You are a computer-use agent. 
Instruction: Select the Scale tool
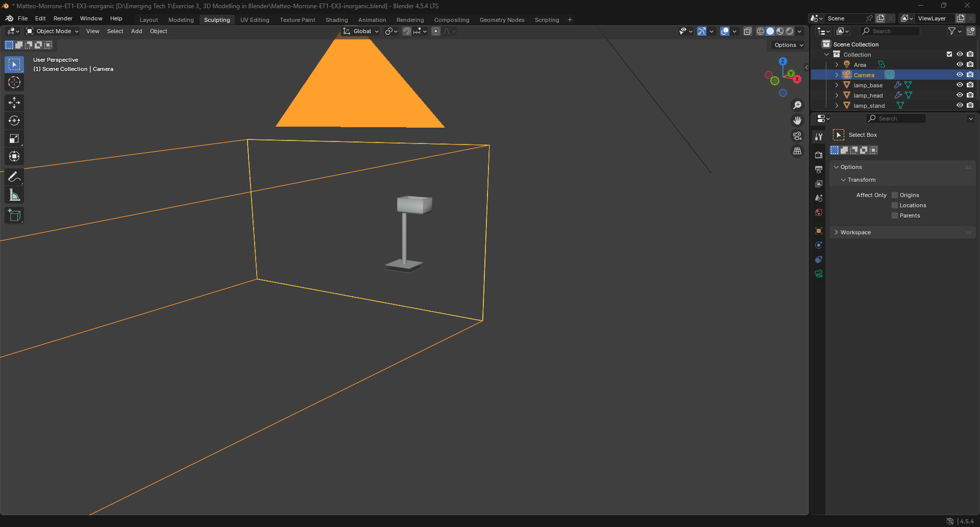pos(14,138)
